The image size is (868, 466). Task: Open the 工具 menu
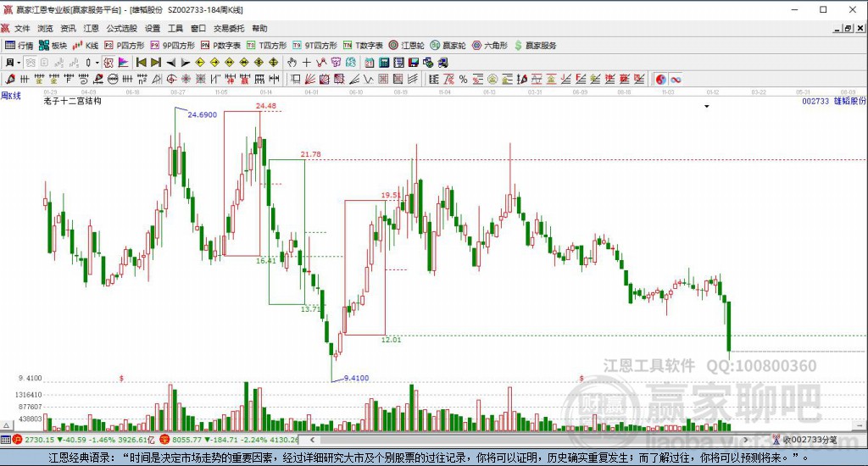pyautogui.click(x=175, y=28)
